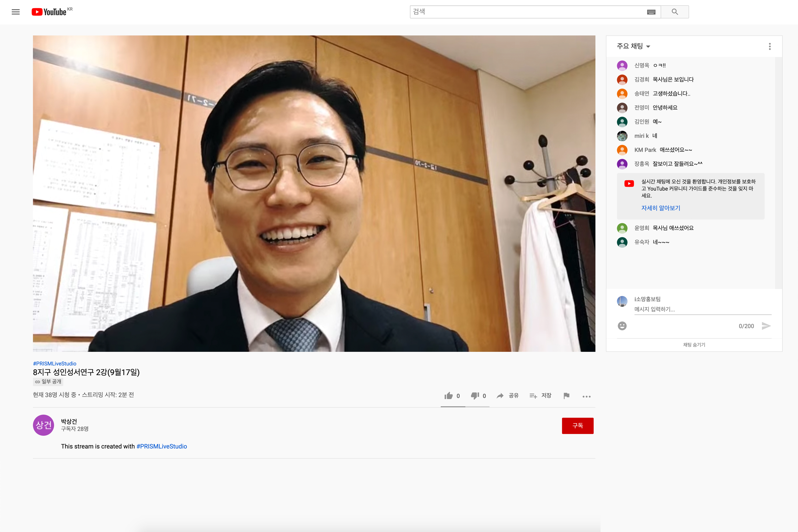The height and width of the screenshot is (532, 798).
Task: Open the chat three-dot options menu
Action: point(769,46)
